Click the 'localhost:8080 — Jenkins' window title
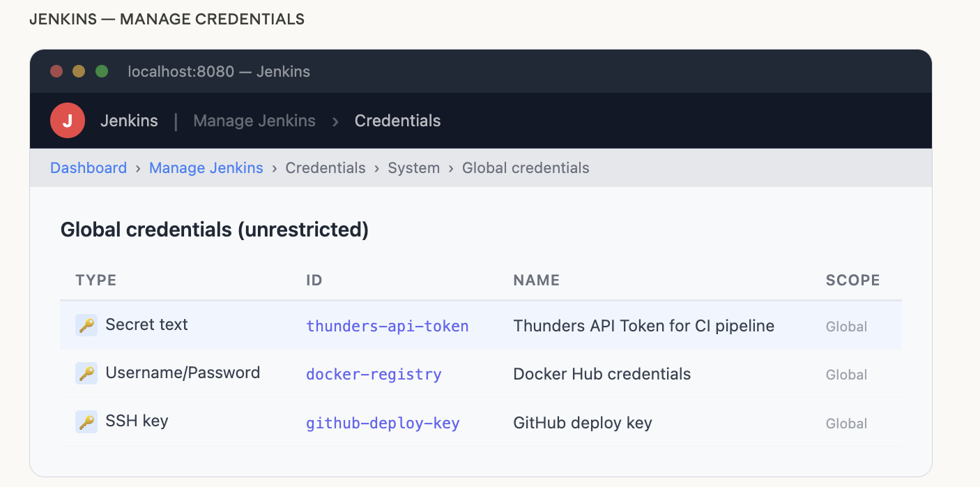Image resolution: width=980 pixels, height=487 pixels. (x=219, y=71)
